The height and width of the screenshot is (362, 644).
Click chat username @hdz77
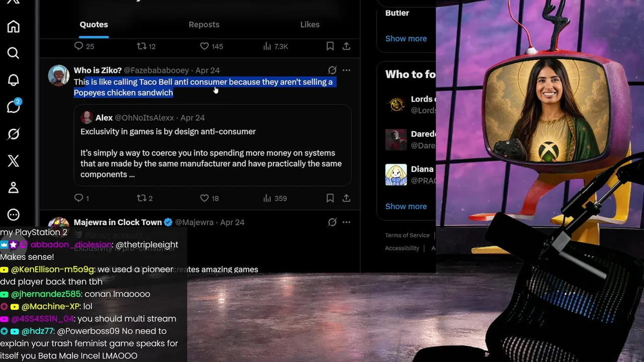point(37,331)
